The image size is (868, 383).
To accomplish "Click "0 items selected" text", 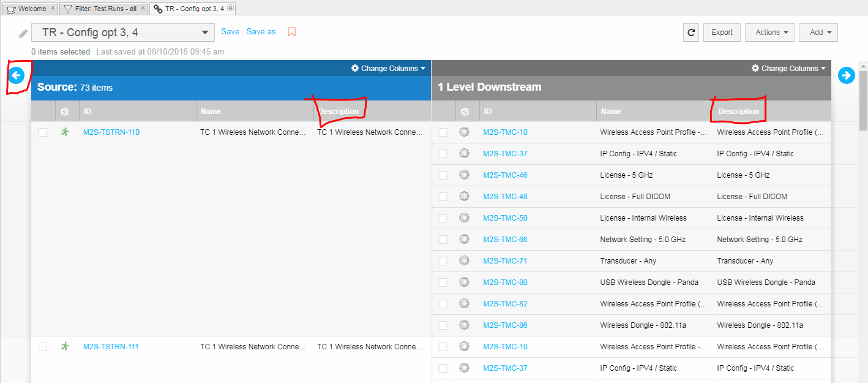I will click(61, 51).
